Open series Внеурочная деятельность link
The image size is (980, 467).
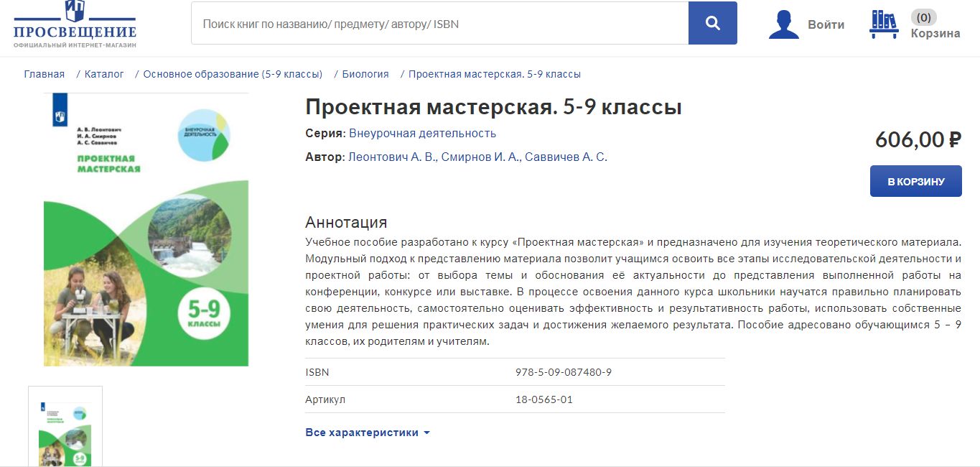tap(422, 133)
